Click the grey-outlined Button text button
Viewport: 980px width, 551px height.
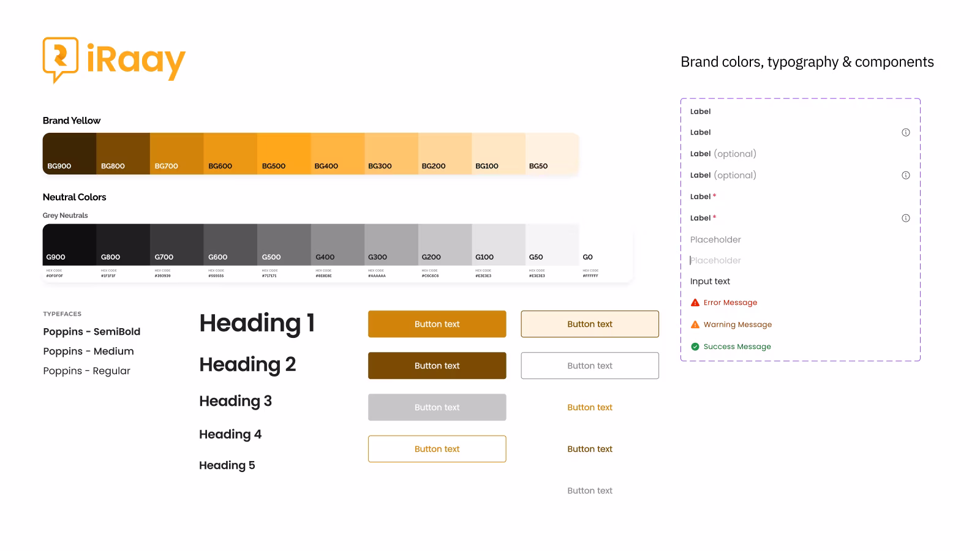point(590,365)
